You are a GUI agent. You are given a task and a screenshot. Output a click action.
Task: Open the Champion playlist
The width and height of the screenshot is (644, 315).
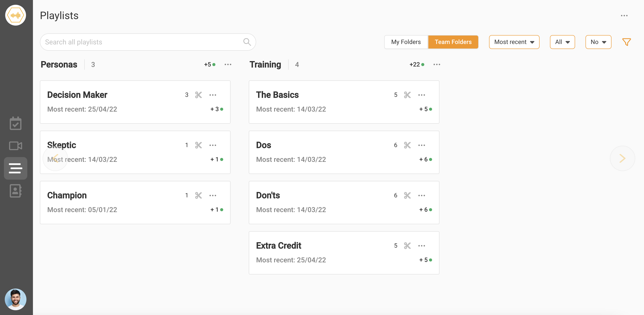pos(67,195)
